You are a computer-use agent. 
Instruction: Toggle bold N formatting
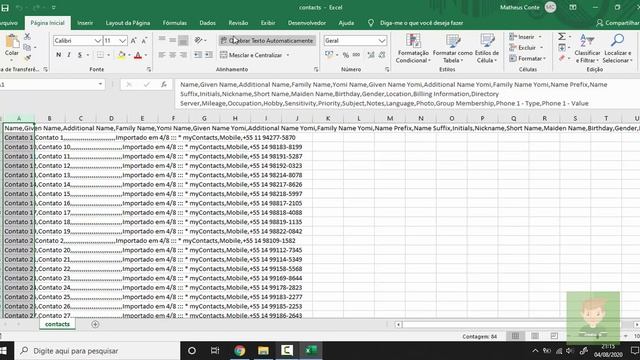click(58, 55)
